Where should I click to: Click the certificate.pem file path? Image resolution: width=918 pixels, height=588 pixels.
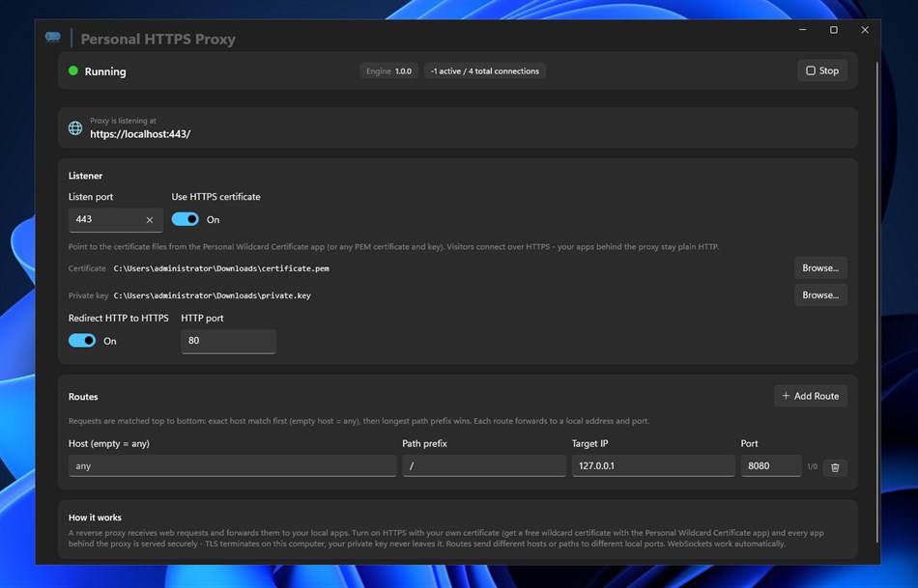221,268
